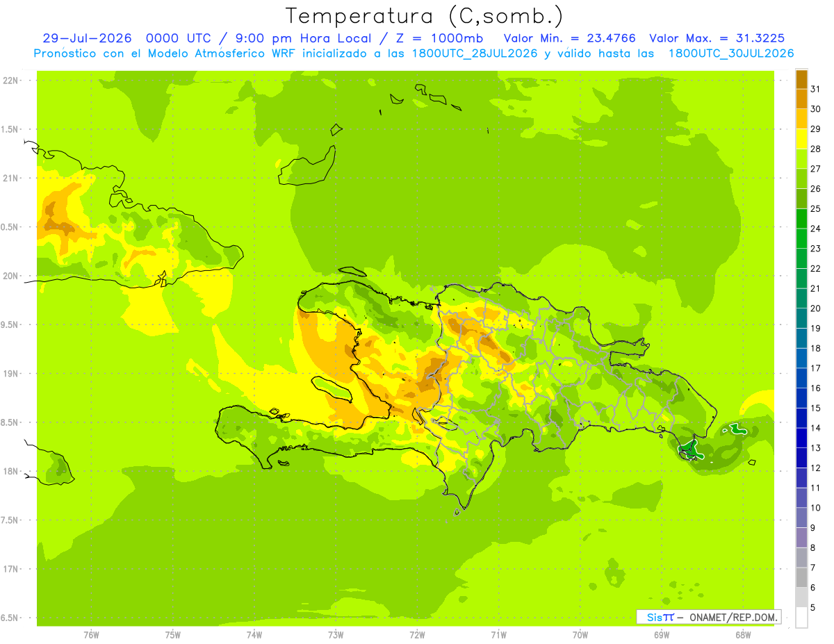834x644 pixels.
Task: Click latitude label "17N"
Action: pyautogui.click(x=10, y=569)
